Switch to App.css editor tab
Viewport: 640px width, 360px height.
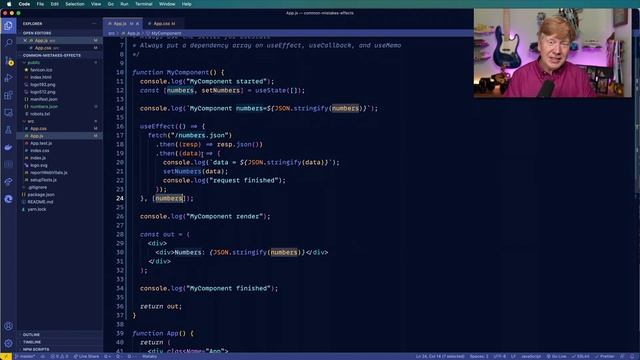point(162,24)
